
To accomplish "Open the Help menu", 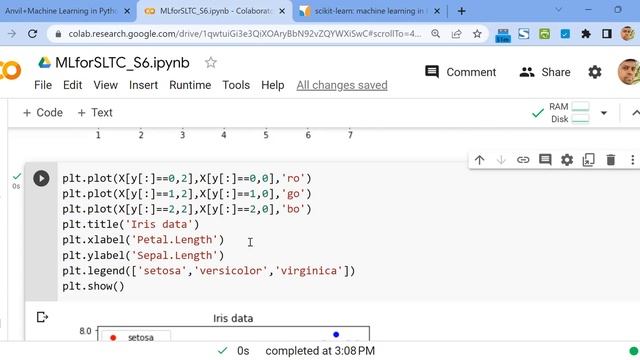I will (273, 85).
